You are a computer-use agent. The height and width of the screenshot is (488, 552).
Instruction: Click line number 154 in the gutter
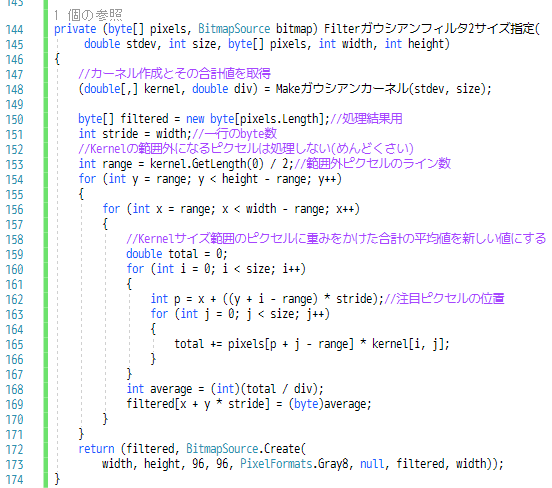point(14,180)
